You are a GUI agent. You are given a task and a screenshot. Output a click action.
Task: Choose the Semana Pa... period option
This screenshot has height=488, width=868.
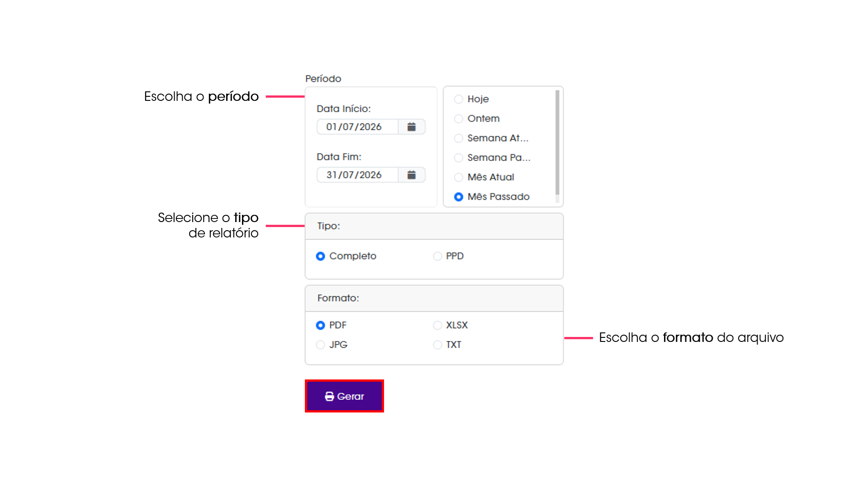[459, 157]
